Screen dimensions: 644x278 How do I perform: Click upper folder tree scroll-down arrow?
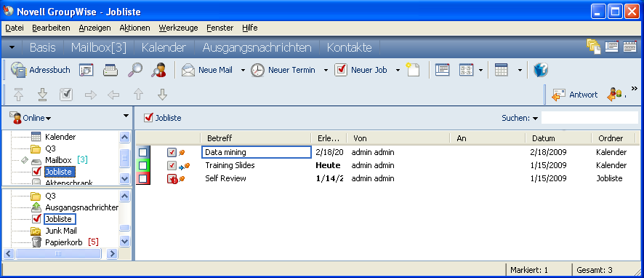pos(124,178)
